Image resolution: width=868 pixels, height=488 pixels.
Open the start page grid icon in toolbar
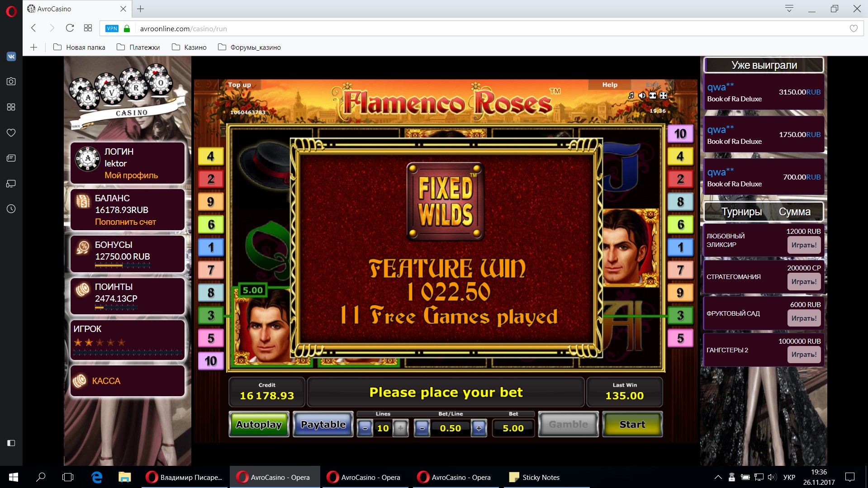[88, 28]
